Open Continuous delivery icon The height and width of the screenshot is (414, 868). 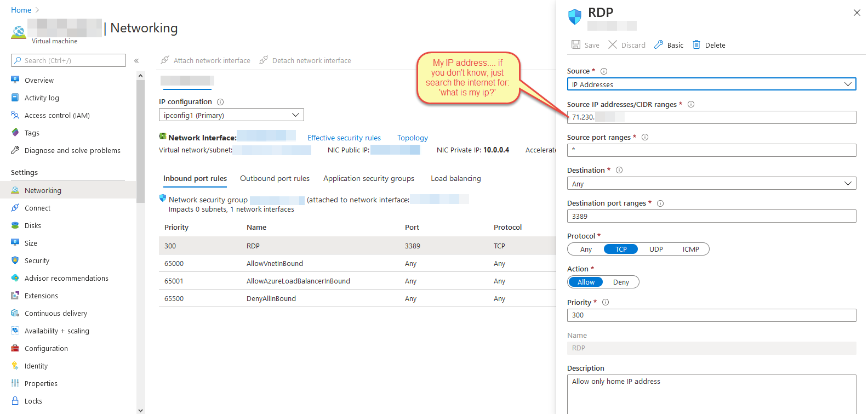point(15,313)
